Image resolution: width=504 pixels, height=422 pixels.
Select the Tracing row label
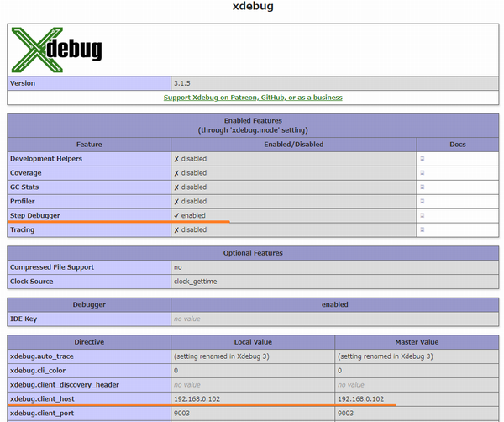click(x=22, y=229)
